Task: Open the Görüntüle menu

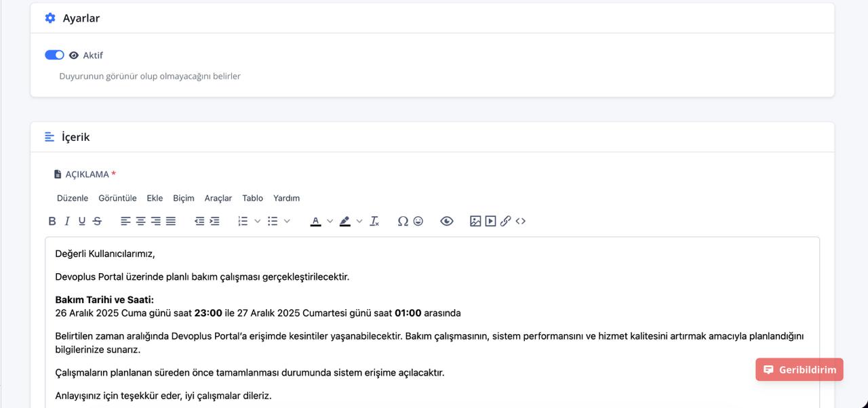Action: click(x=117, y=198)
